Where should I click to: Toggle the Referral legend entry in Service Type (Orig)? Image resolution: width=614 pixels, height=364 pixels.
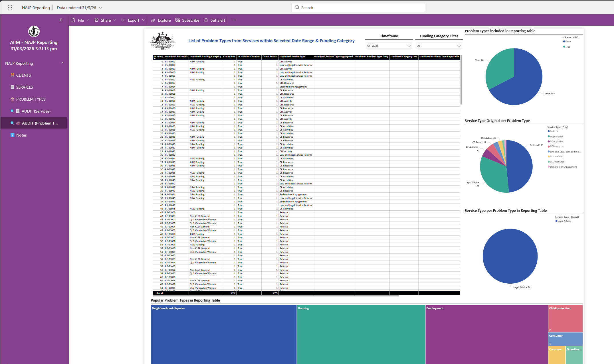tap(554, 131)
